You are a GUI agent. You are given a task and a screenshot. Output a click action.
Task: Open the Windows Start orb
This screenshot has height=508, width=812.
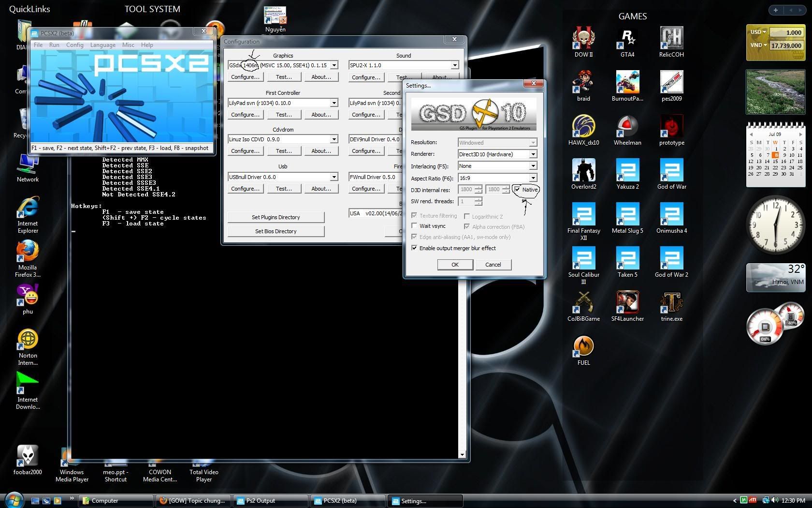14,499
